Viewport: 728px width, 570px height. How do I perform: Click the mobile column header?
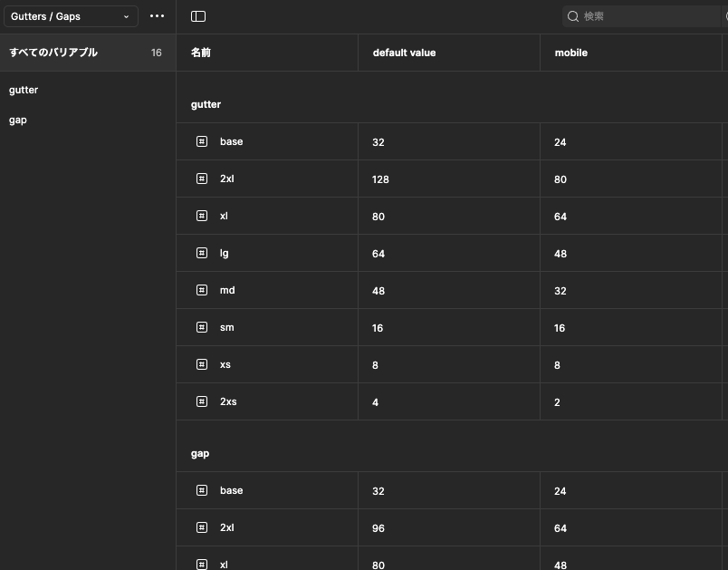pyautogui.click(x=571, y=53)
